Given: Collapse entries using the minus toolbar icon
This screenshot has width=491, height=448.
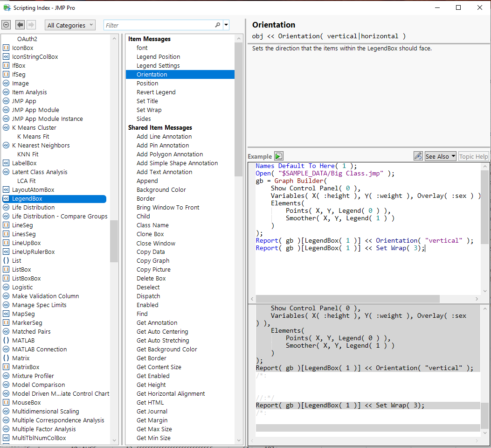Looking at the screenshot, I should click(7, 25).
